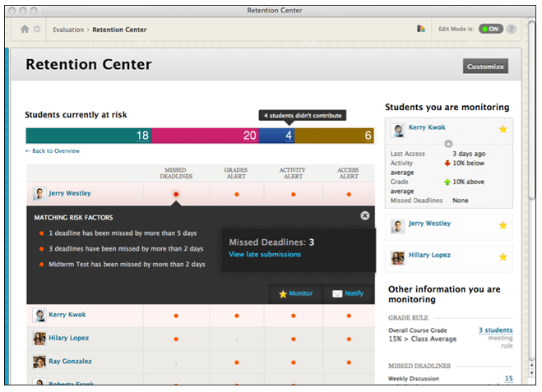The width and height of the screenshot is (542, 392).
Task: Open the help question mark icon
Action: [511, 29]
